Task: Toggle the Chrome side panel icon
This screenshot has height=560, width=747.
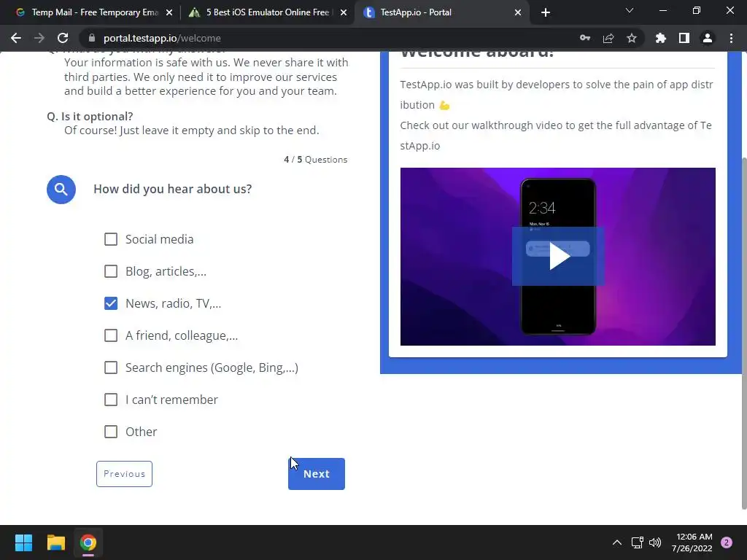Action: tap(684, 38)
